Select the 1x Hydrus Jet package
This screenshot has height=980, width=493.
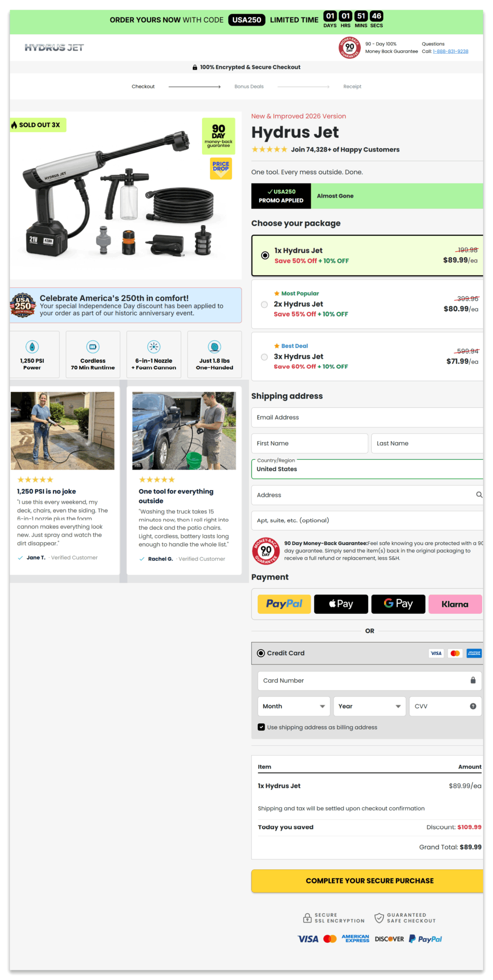(367, 255)
